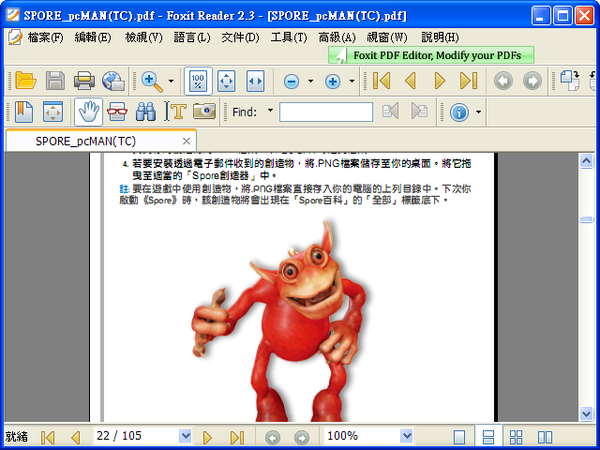Set view to Actual Size 100%
This screenshot has width=600, height=450.
pos(198,81)
